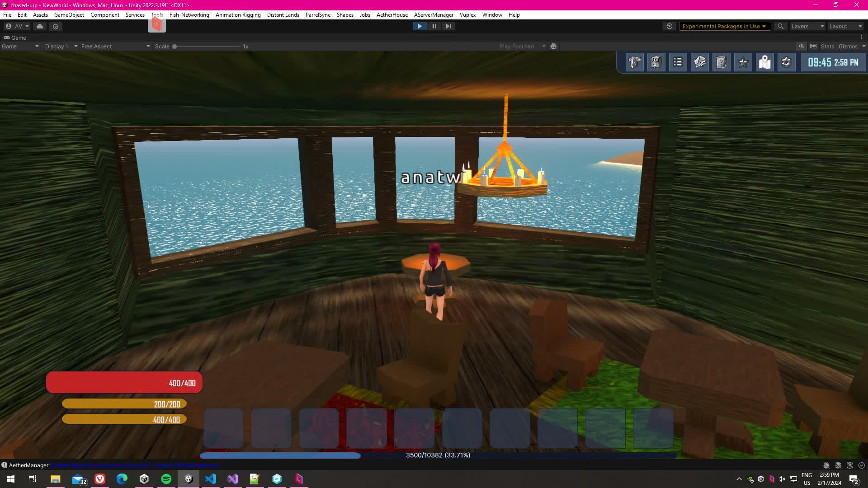Click the Gizmos button

[848, 47]
